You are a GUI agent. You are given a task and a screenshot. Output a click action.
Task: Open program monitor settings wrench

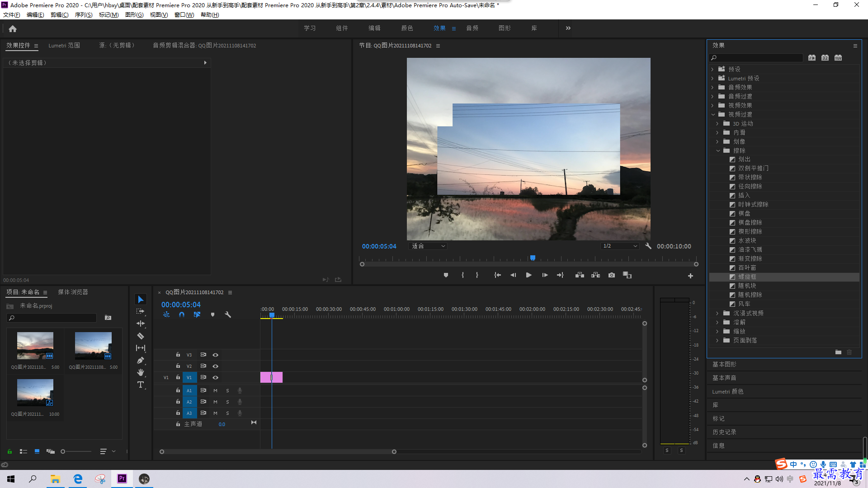point(648,246)
